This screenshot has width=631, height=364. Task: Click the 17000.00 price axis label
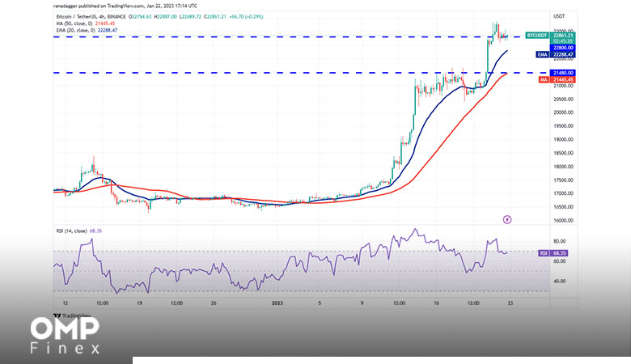pos(563,193)
